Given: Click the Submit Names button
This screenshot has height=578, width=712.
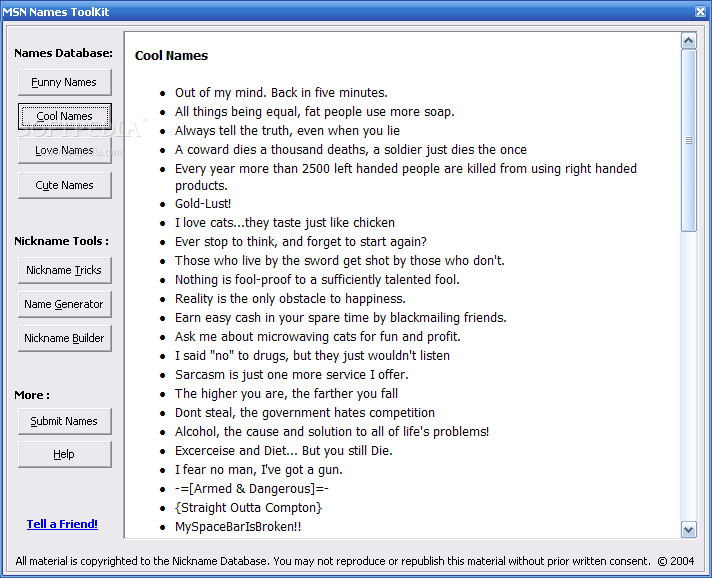Looking at the screenshot, I should coord(64,421).
